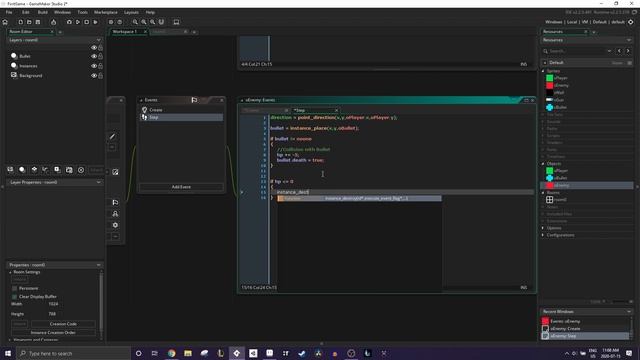Create new layer folder icon

(69, 170)
